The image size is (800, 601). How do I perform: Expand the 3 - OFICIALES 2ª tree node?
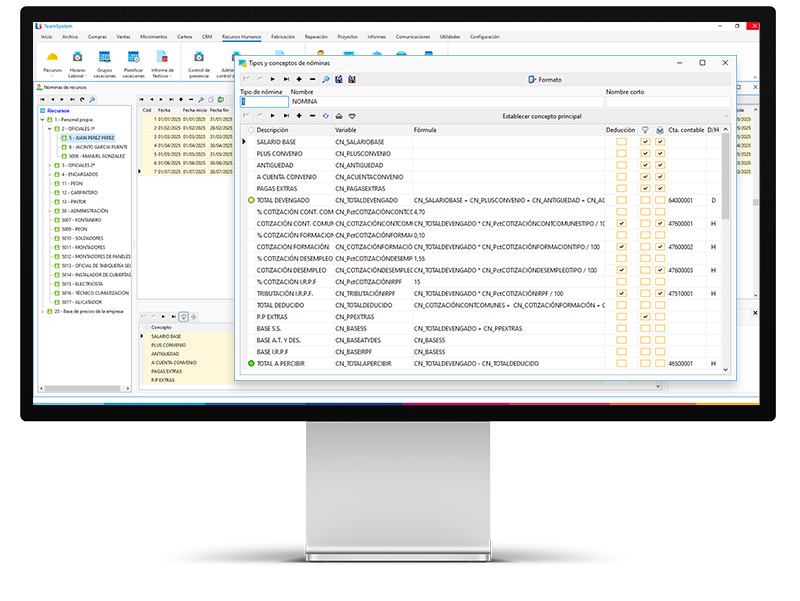(x=48, y=164)
